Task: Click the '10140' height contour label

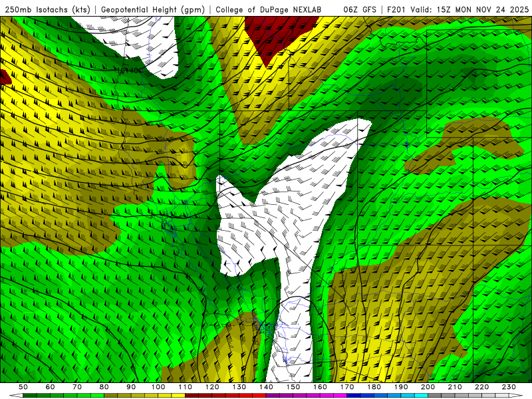Action: (128, 70)
